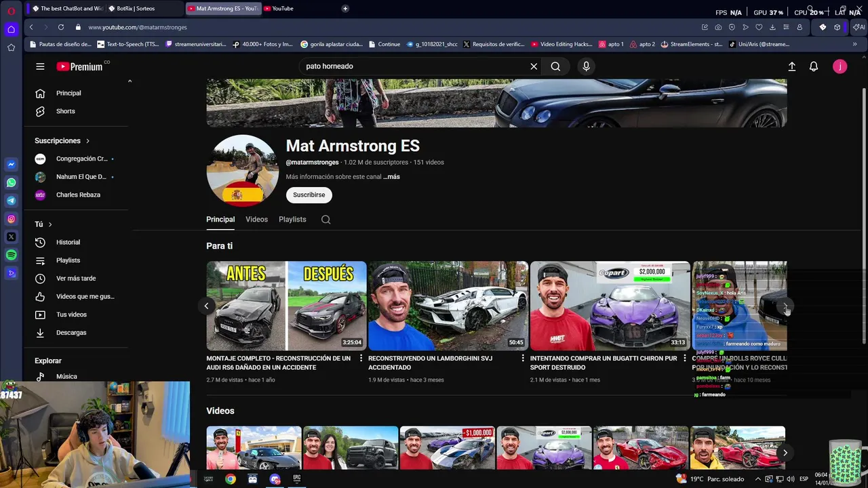868x488 pixels.
Task: Expand channel info with ...más
Action: (391, 177)
